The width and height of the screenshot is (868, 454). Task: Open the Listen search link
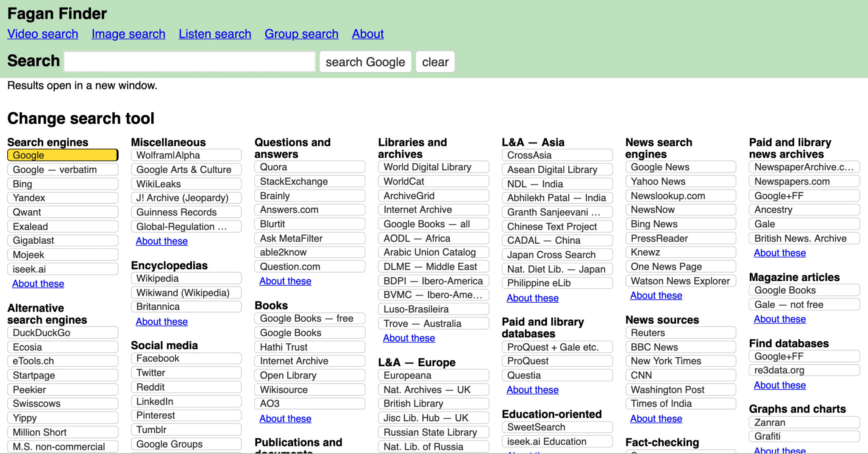[x=215, y=34]
